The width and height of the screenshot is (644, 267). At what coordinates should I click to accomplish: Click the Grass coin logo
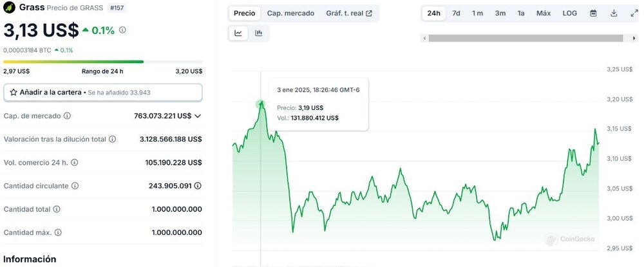point(9,8)
